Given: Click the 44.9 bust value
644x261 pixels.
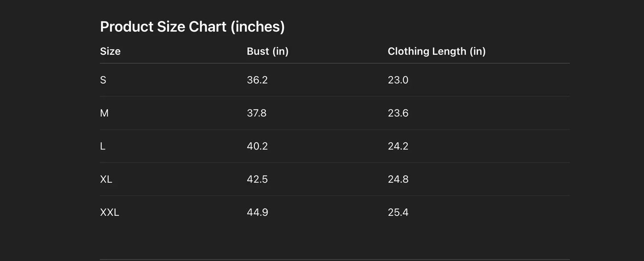Looking at the screenshot, I should click(258, 212).
